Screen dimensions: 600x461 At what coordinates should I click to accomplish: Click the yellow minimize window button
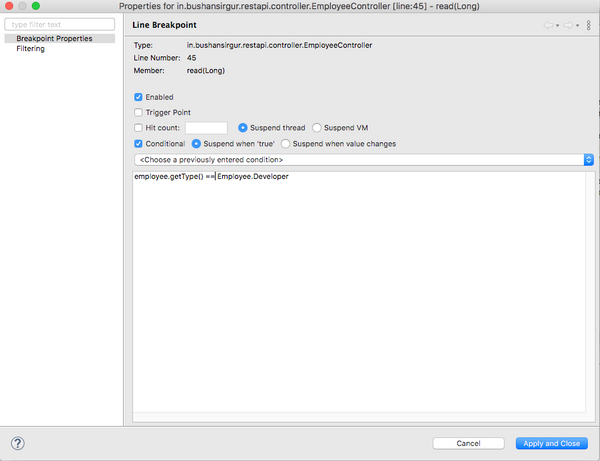click(x=22, y=6)
